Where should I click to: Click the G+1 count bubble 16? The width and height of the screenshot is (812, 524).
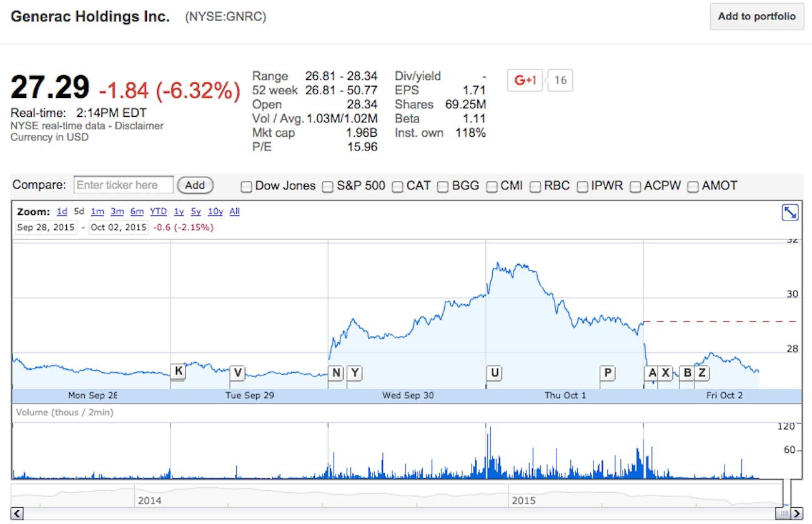(560, 80)
